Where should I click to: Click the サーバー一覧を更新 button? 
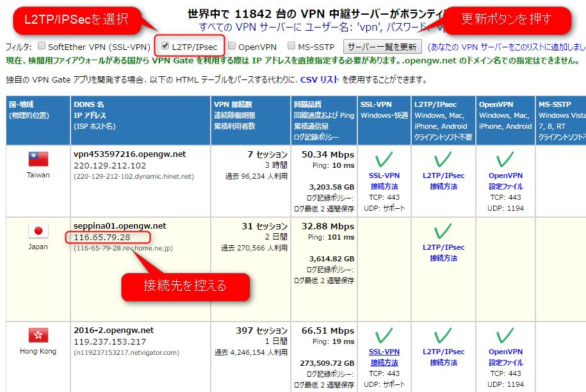click(382, 47)
